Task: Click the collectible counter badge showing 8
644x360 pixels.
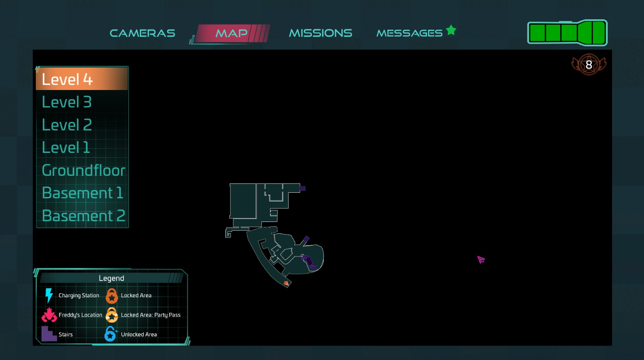Action: point(589,65)
